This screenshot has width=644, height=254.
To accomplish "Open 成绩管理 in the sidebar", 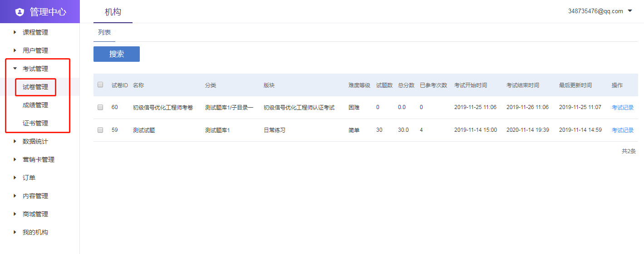I will tap(35, 105).
